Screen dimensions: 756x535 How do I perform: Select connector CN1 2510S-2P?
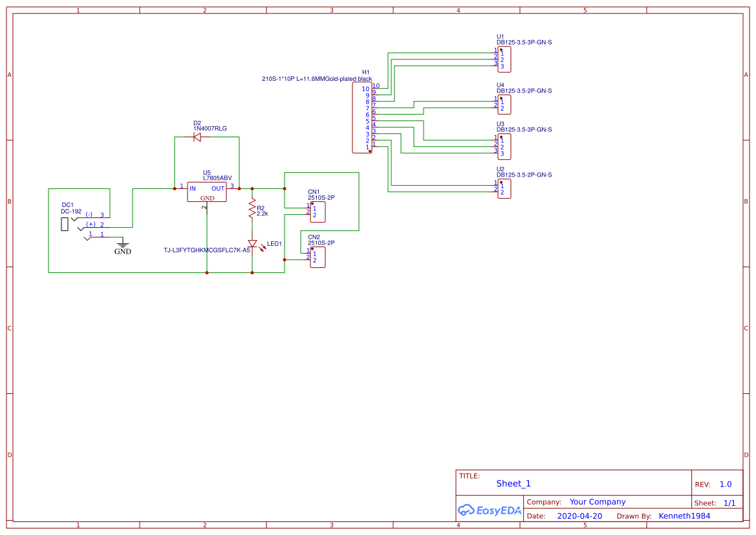[x=317, y=212]
